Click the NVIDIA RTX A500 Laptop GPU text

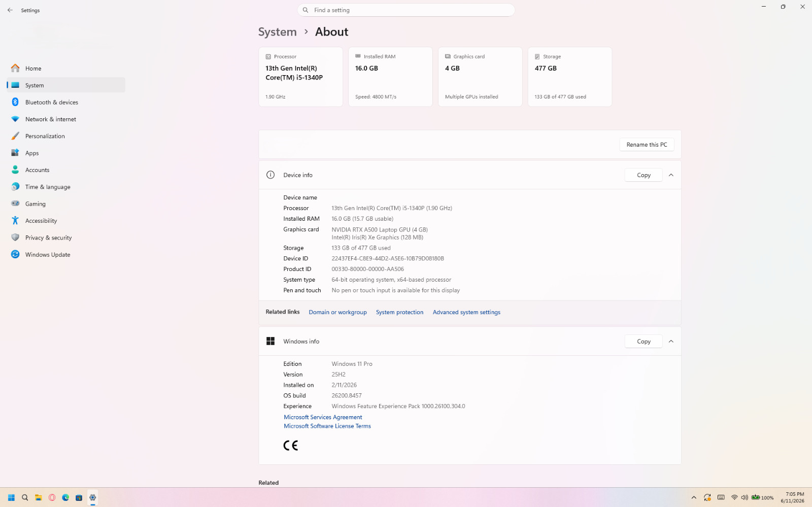[x=380, y=230]
